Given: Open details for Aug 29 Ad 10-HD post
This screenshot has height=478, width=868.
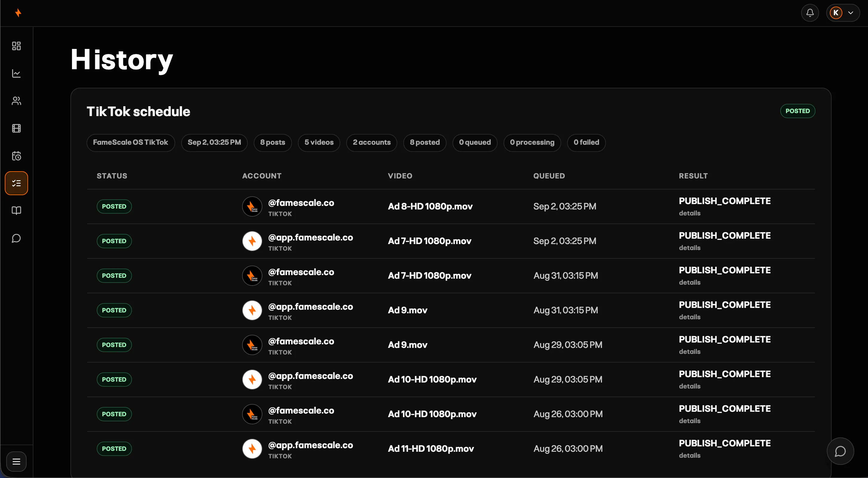Looking at the screenshot, I should coord(690,386).
